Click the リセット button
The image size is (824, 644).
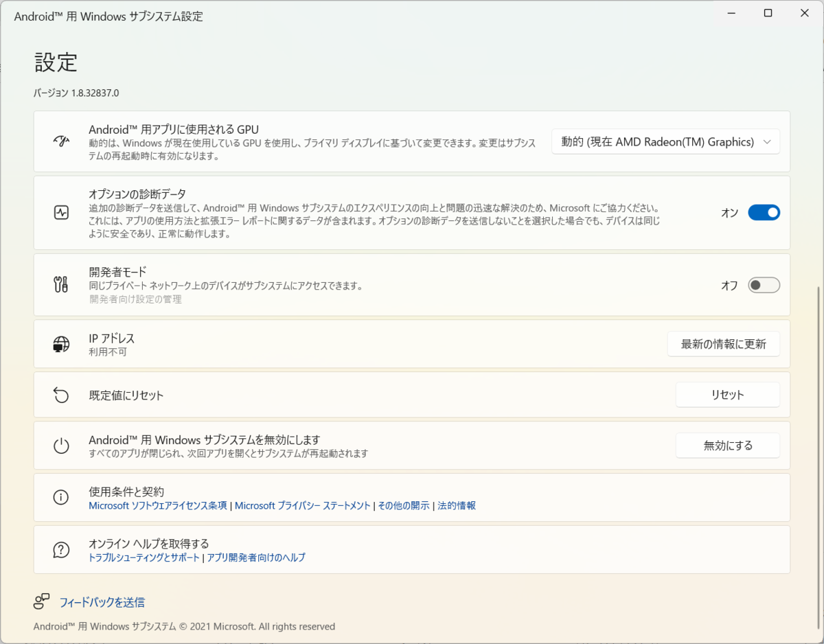(728, 395)
